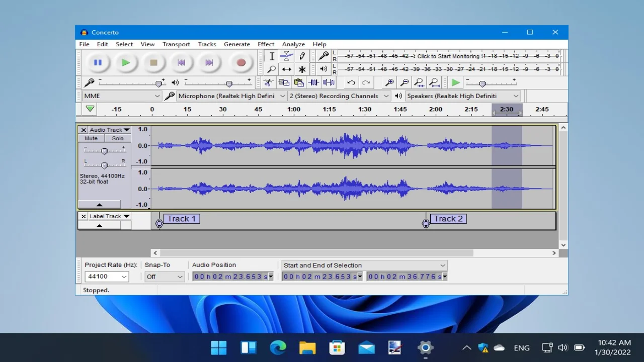
Task: Click the Pause transport button
Action: click(98, 63)
